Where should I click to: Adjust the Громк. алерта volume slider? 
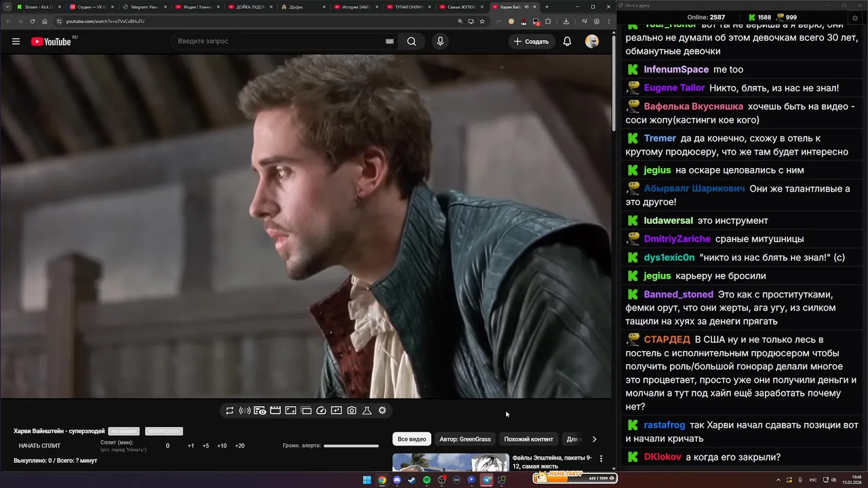[351, 446]
